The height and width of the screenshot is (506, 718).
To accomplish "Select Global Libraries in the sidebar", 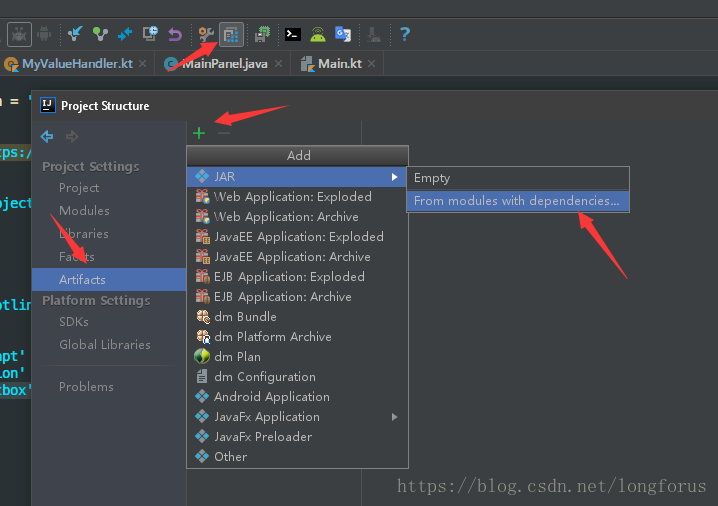I will [105, 344].
